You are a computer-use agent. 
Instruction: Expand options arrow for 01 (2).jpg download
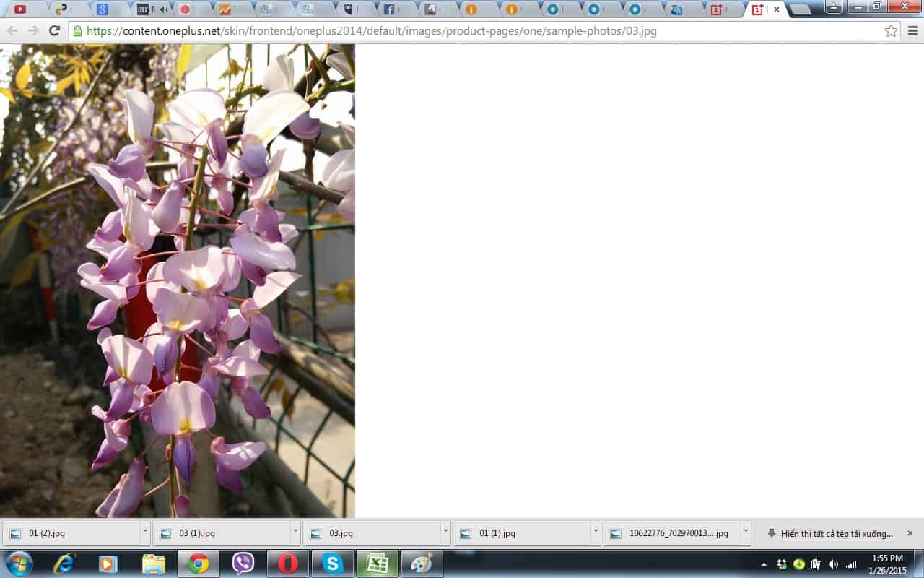tap(145, 533)
